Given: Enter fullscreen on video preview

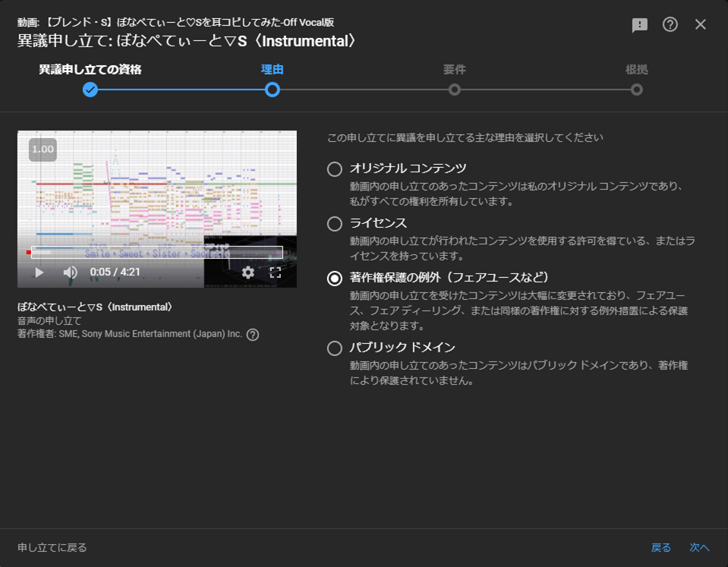Looking at the screenshot, I should 276,272.
